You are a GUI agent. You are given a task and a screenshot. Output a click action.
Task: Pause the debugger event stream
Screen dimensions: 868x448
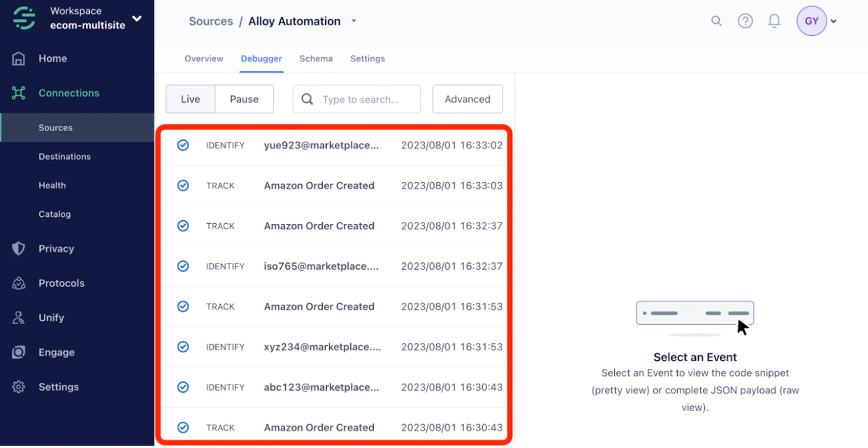coord(244,99)
